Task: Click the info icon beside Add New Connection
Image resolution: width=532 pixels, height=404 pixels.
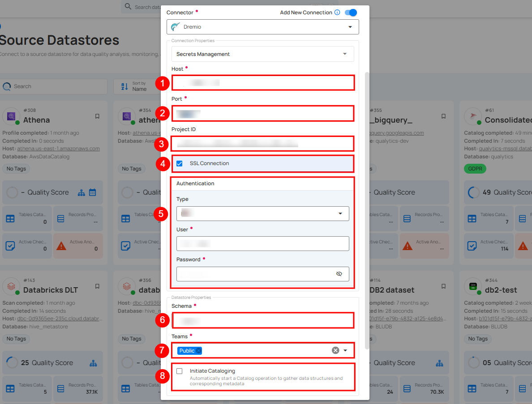Action: point(337,13)
